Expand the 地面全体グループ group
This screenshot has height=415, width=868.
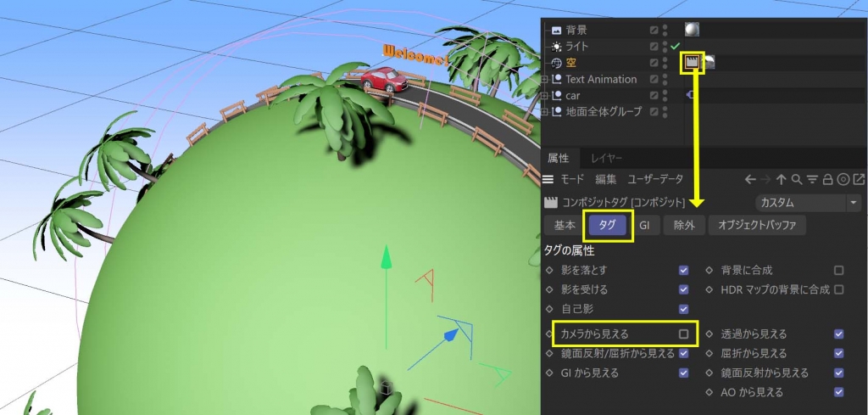click(545, 112)
